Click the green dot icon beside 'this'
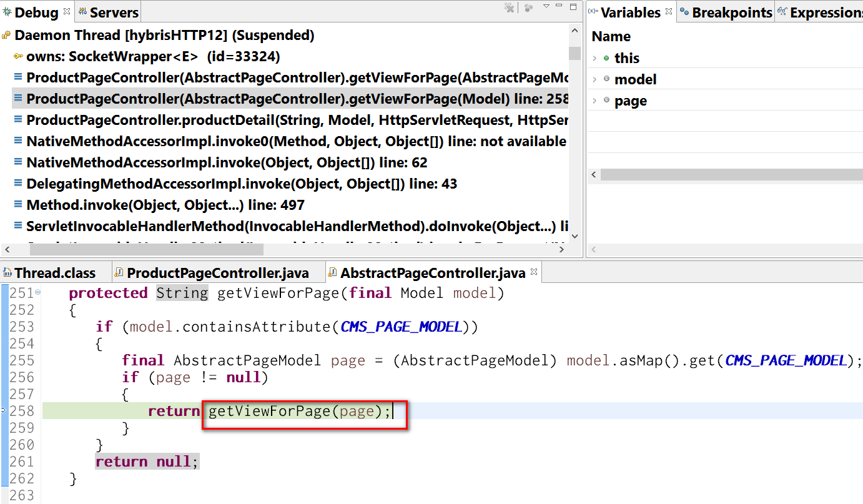863x504 pixels. (606, 58)
